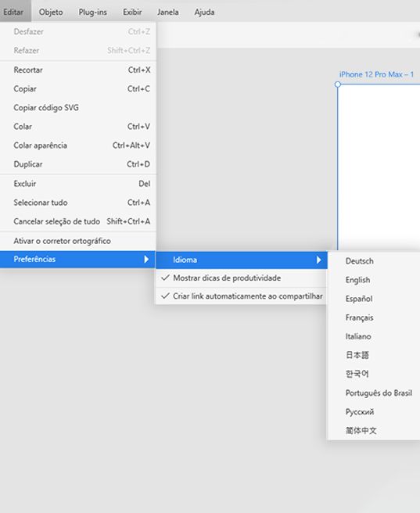Select Русский language option
The image size is (420, 513).
pos(374,411)
